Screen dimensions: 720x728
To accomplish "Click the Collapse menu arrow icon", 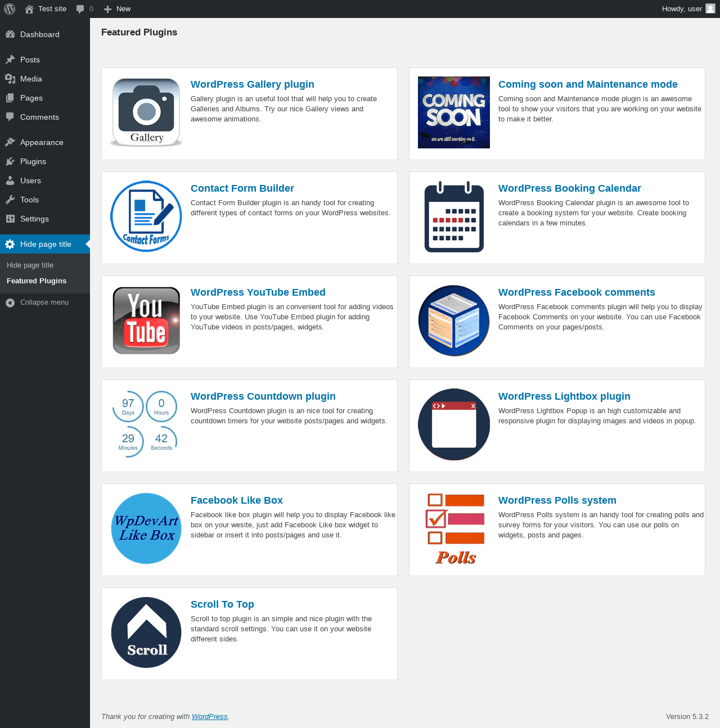I will pos(10,302).
